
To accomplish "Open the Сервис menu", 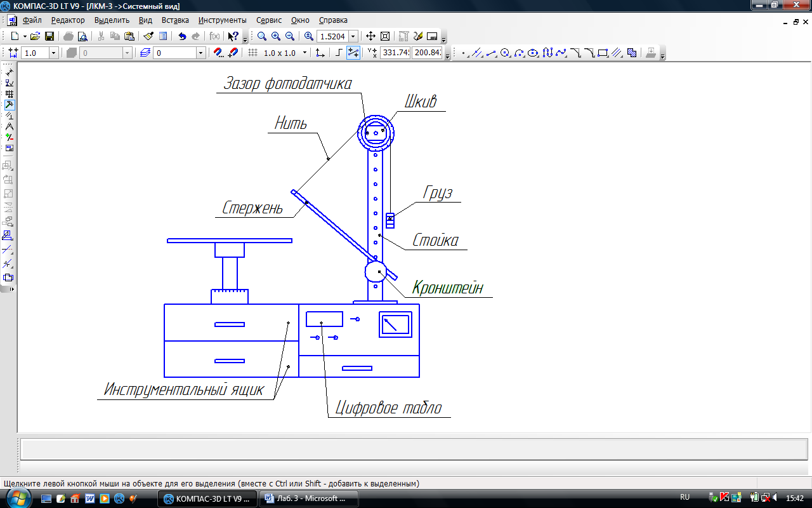I will (269, 20).
